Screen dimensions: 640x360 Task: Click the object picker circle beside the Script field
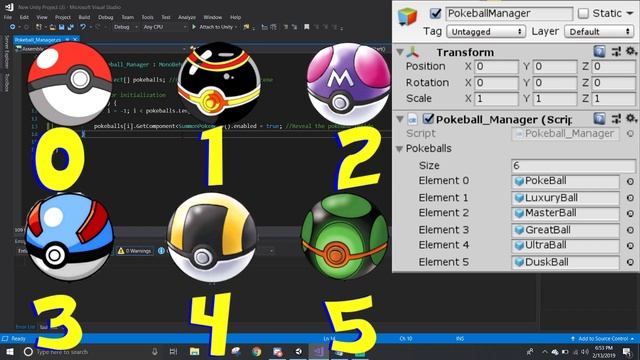[x=630, y=134]
